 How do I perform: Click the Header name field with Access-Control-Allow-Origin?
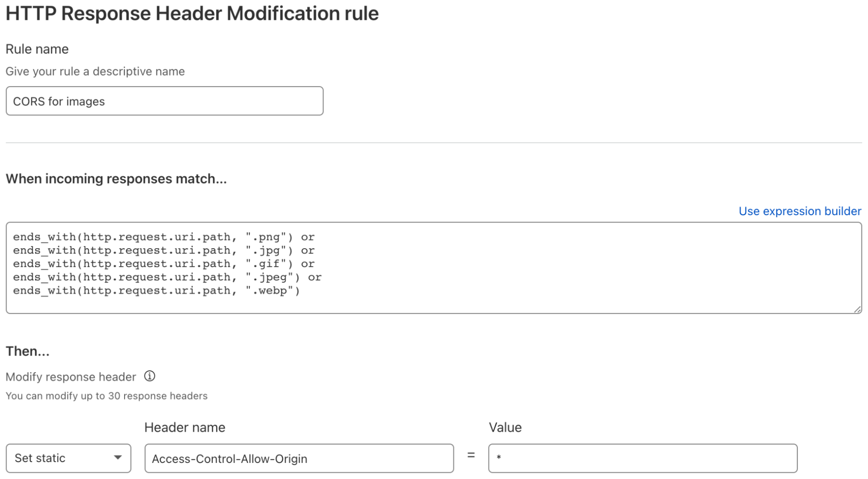(299, 458)
